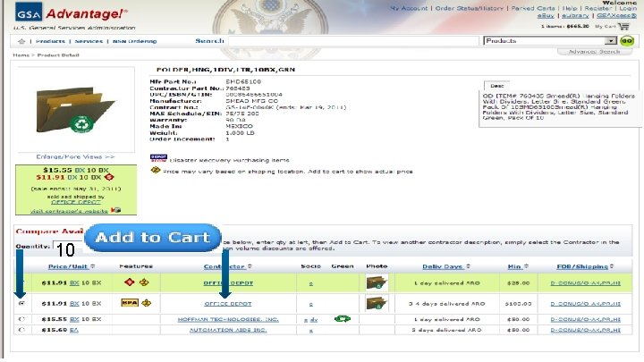The image size is (644, 362).
Task: Open the NSN Ordering menu item
Action: click(135, 41)
